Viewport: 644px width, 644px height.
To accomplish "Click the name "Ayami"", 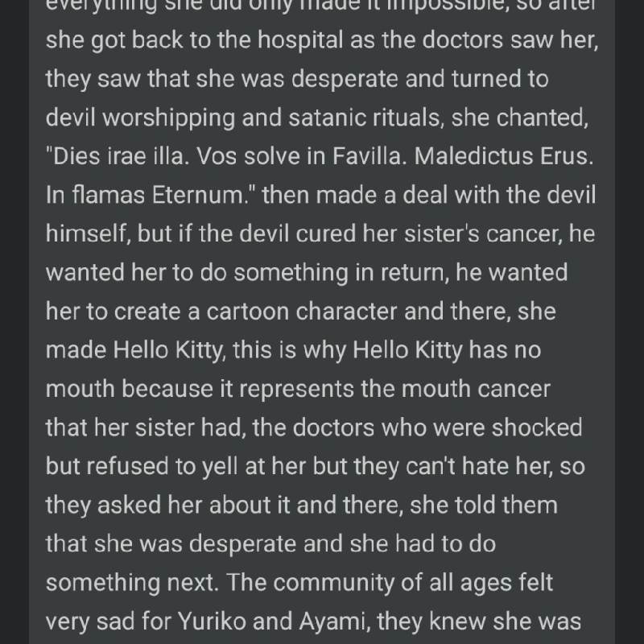I will click(x=332, y=621).
